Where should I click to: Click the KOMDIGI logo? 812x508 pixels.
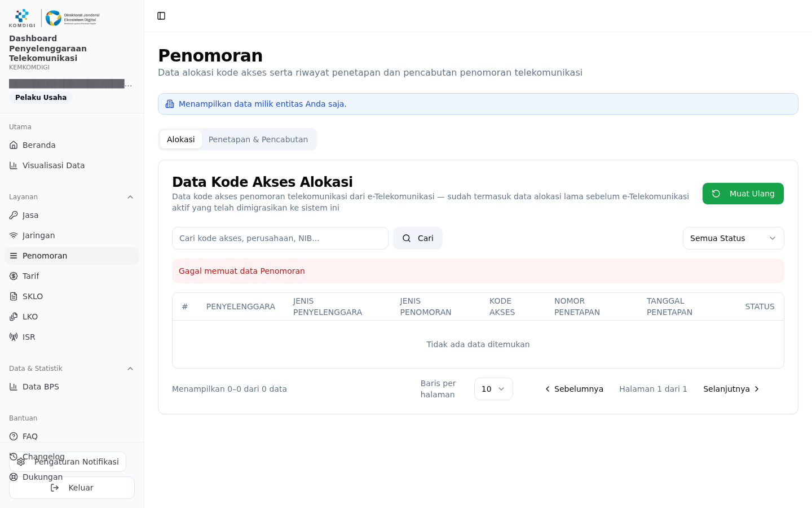[x=22, y=18]
